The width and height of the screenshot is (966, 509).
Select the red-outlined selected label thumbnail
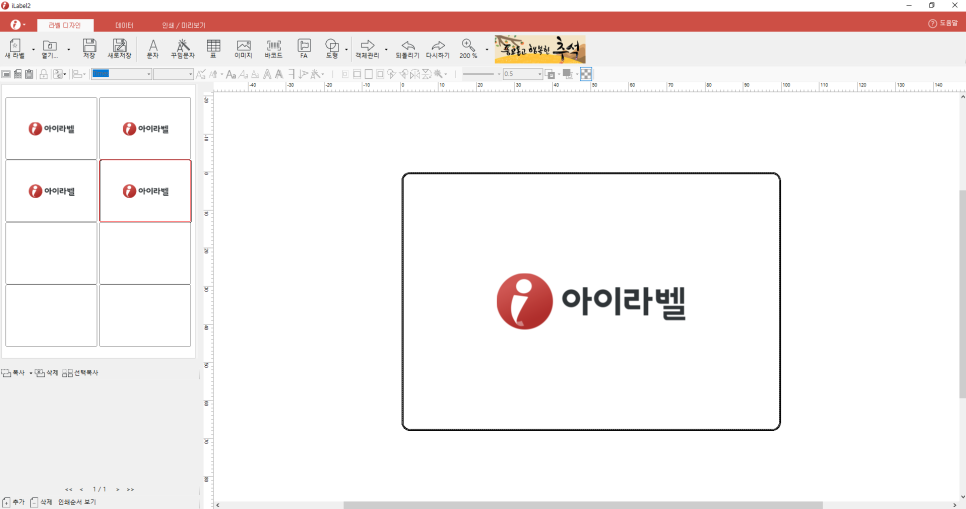(145, 191)
